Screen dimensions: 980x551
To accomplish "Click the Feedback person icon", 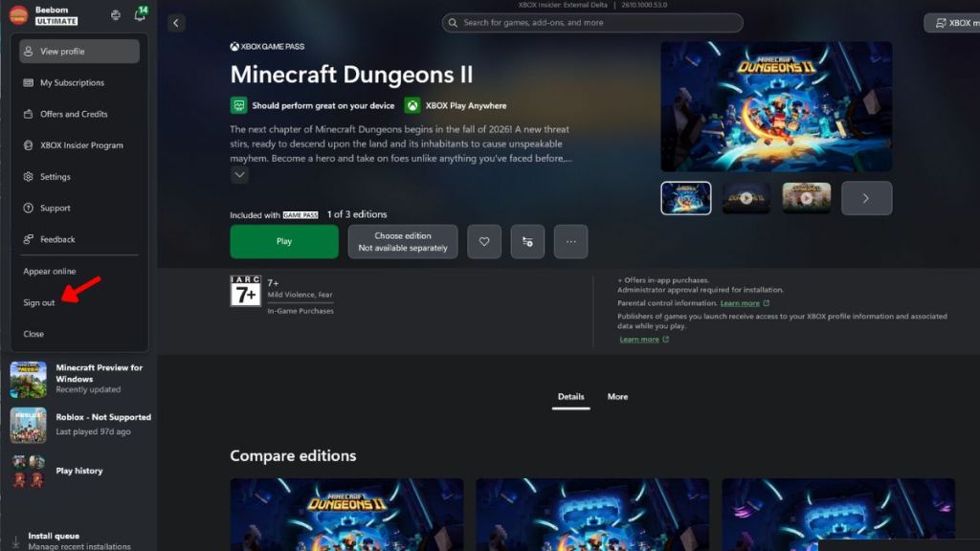I will (28, 239).
